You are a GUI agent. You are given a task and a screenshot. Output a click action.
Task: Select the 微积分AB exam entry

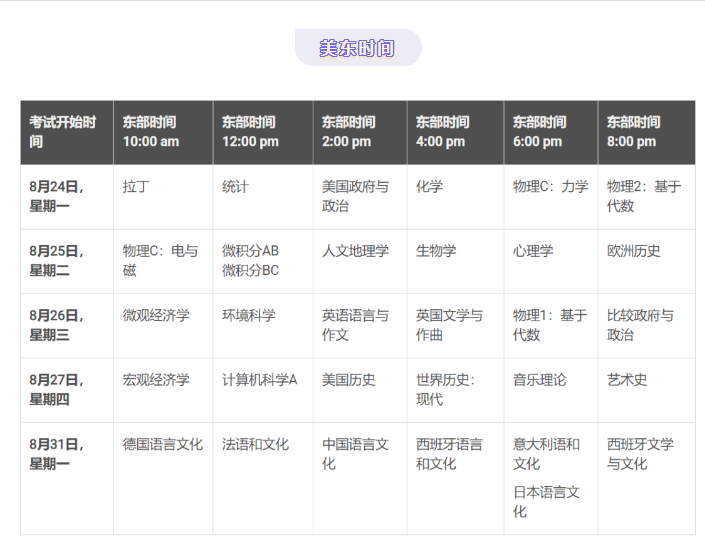tap(250, 251)
